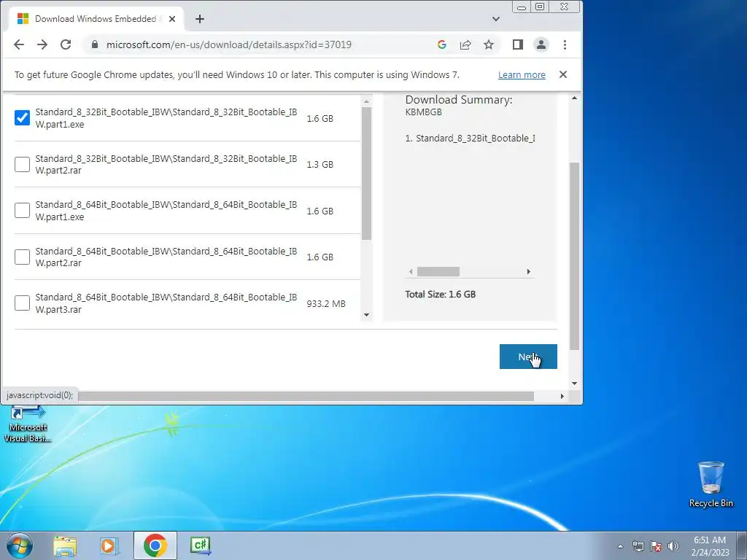Go back to the previous page

point(18,44)
